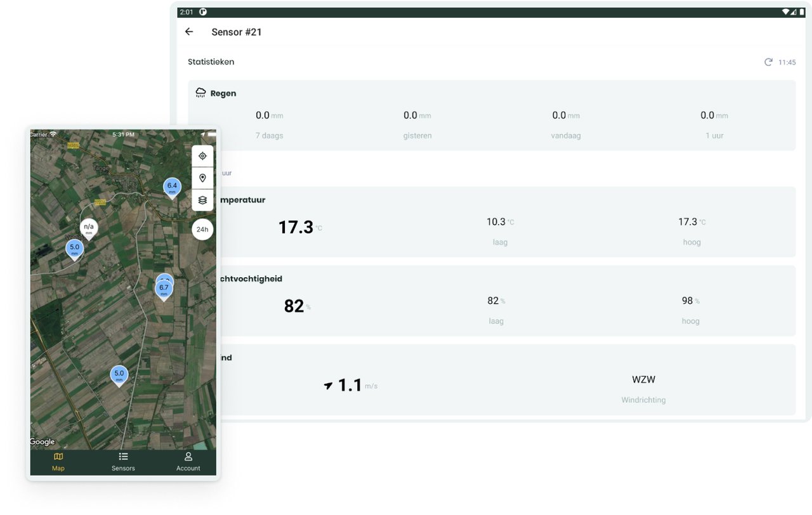
Task: Click the Statistieken heading
Action: pos(211,62)
